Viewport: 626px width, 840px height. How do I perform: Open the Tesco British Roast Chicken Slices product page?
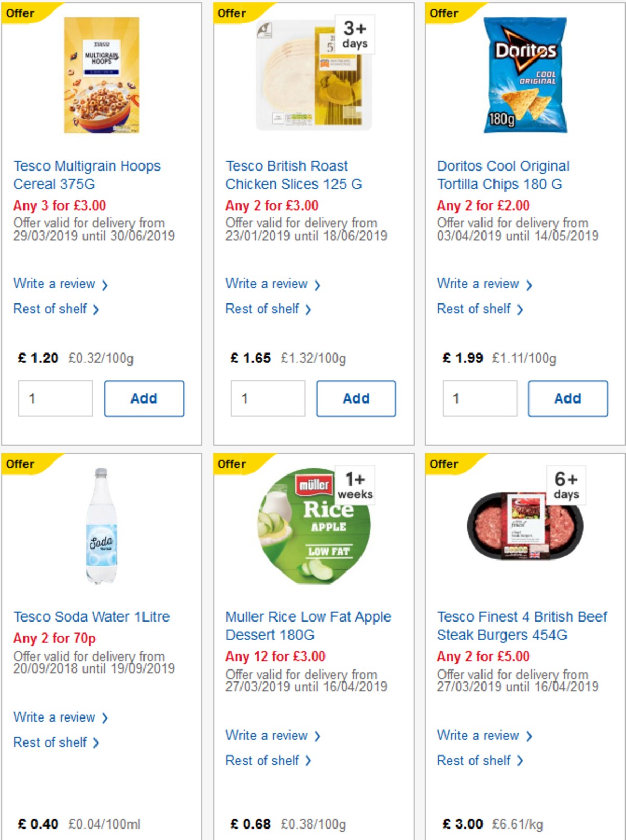pos(286,175)
